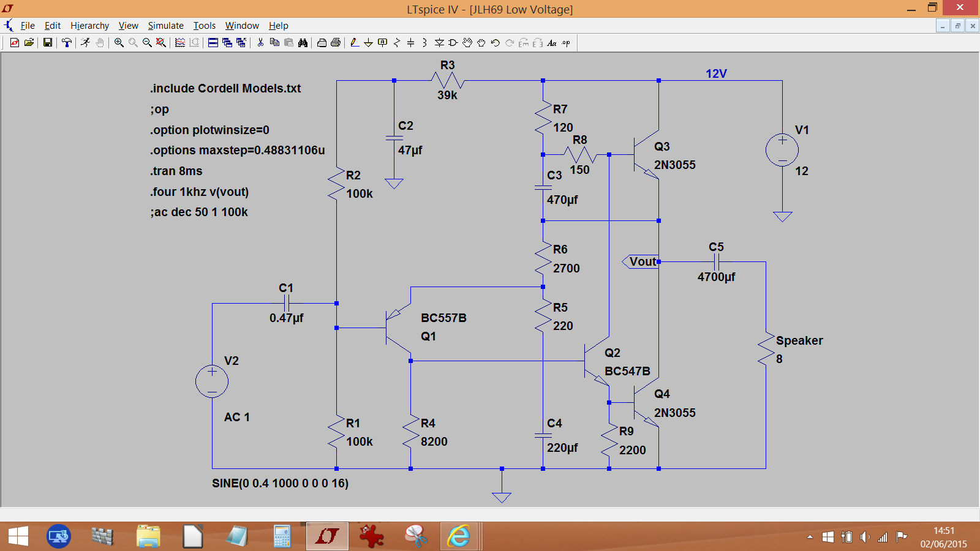Click the ;ac dec 50 1 100k comment
The image size is (980, 551).
coord(199,212)
